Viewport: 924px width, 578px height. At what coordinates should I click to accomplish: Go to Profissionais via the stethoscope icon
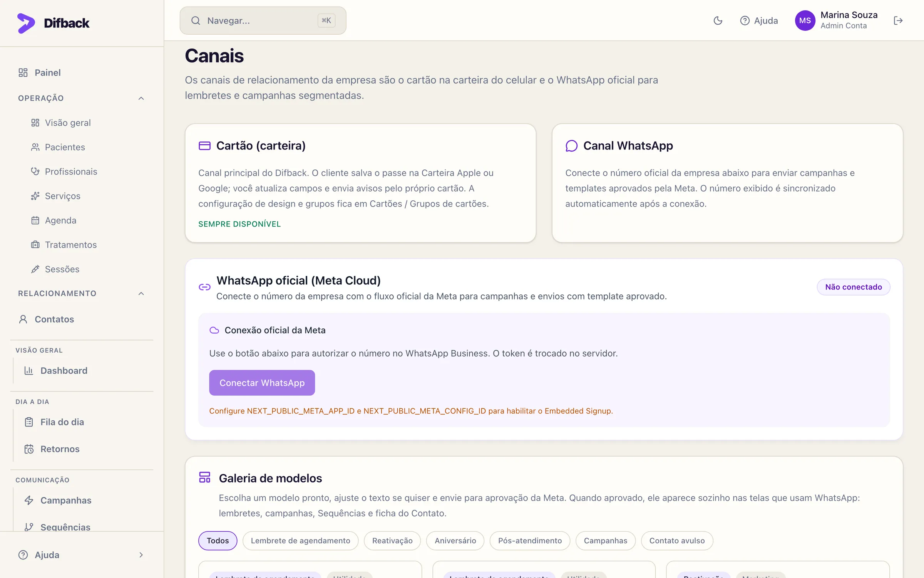35,171
